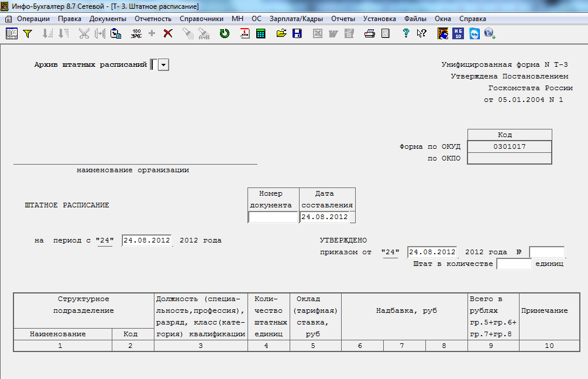Click the Примечание column header
The height and width of the screenshot is (379, 588).
pos(549,317)
